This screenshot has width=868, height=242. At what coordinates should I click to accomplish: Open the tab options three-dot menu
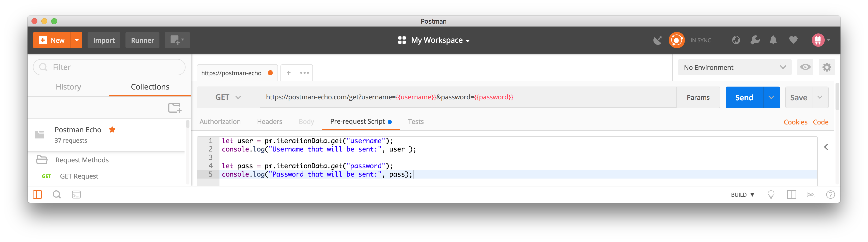tap(305, 73)
